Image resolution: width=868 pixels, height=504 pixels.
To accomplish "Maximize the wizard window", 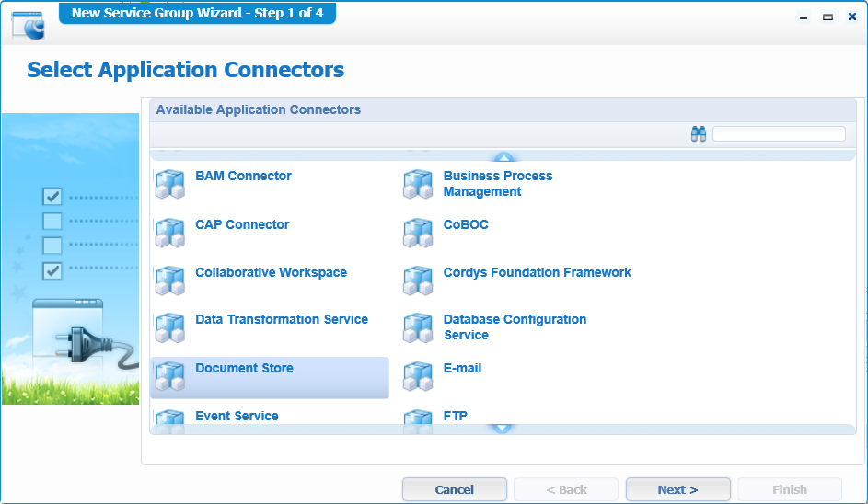I will [x=827, y=17].
